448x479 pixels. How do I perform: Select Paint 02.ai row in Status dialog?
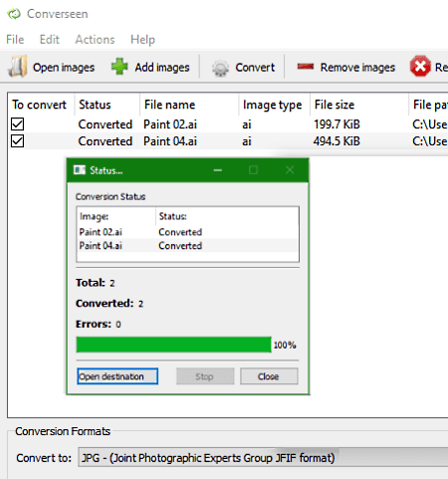[188, 232]
